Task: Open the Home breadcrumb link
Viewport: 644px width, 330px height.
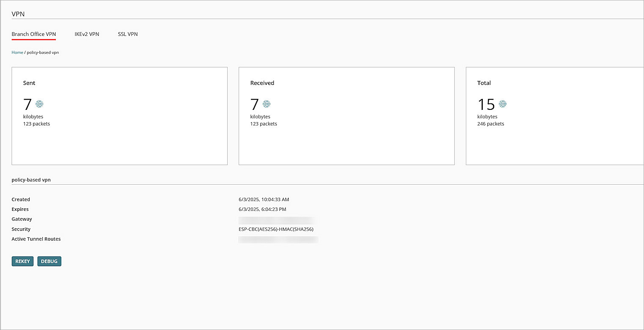Action: (17, 52)
